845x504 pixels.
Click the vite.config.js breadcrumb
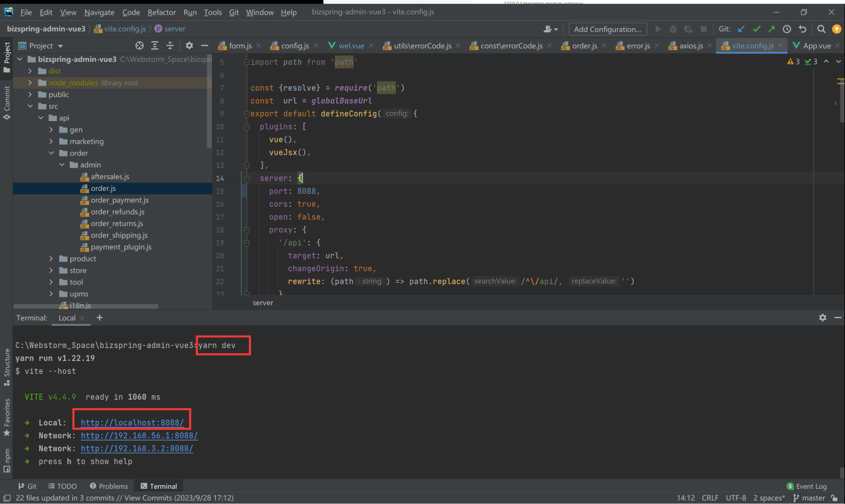(119, 29)
